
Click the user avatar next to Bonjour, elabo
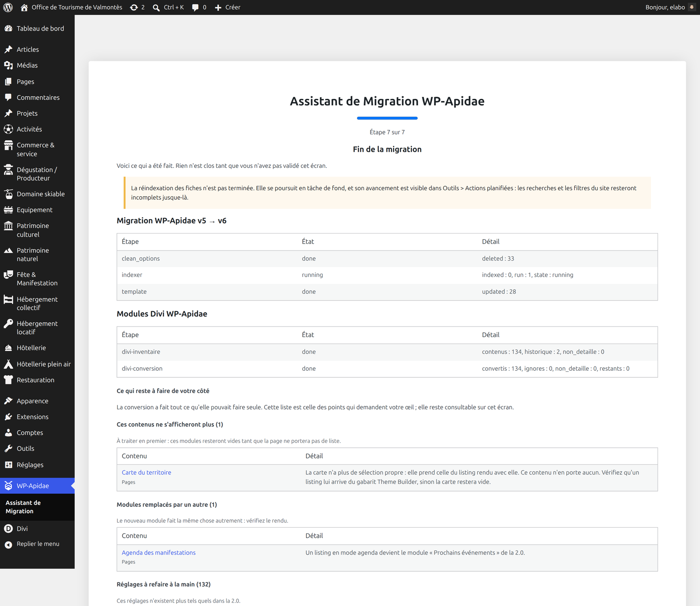(692, 7)
